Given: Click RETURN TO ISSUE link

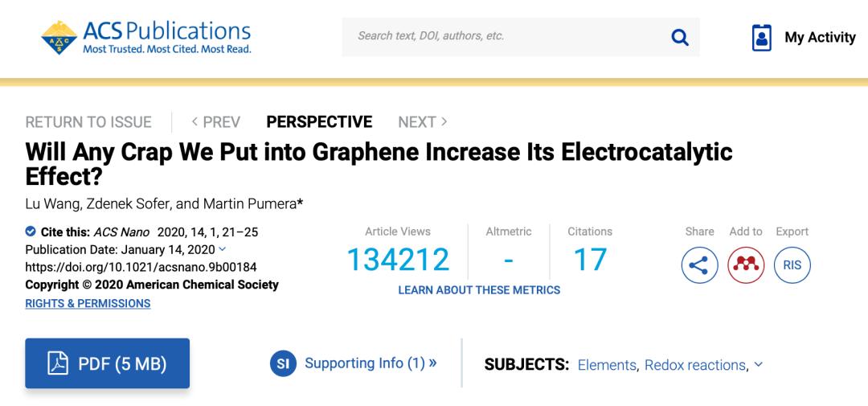Looking at the screenshot, I should (88, 122).
